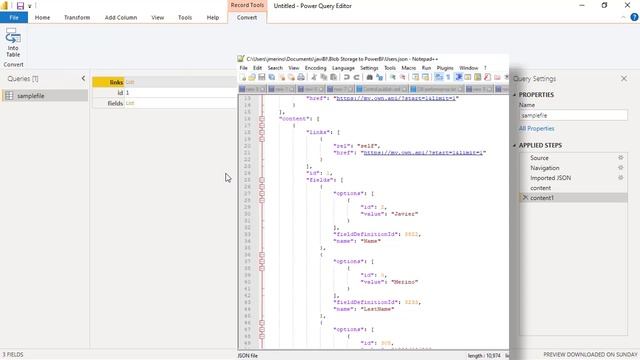Click Notepad++ New file toolbar icon
Image resolution: width=640 pixels, height=360 pixels.
point(243,77)
